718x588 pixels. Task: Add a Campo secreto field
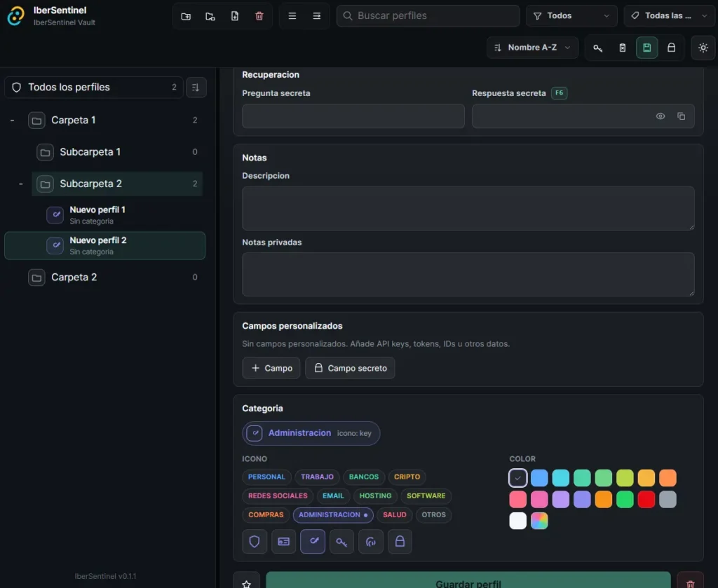pos(350,368)
